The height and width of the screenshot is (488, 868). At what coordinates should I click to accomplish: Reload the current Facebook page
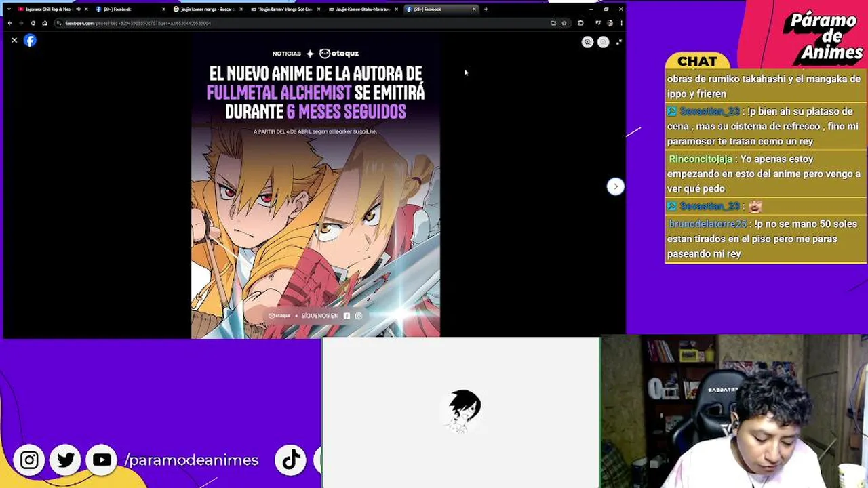click(x=33, y=23)
